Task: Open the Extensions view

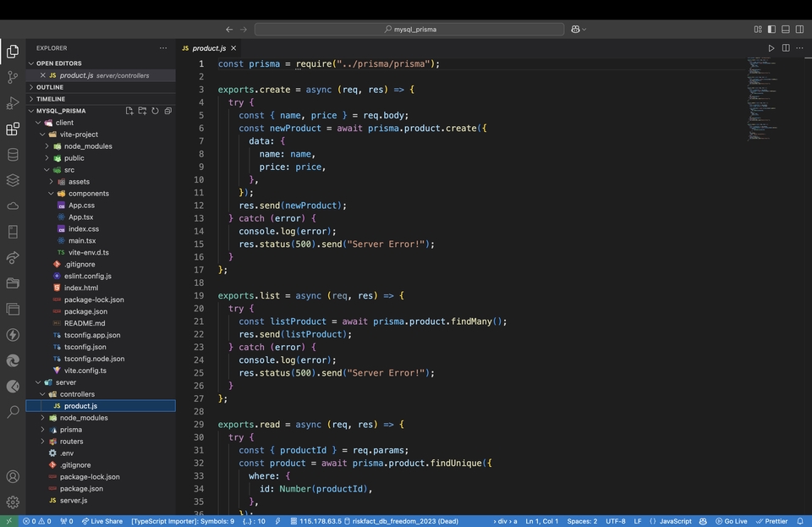Action: click(12, 129)
